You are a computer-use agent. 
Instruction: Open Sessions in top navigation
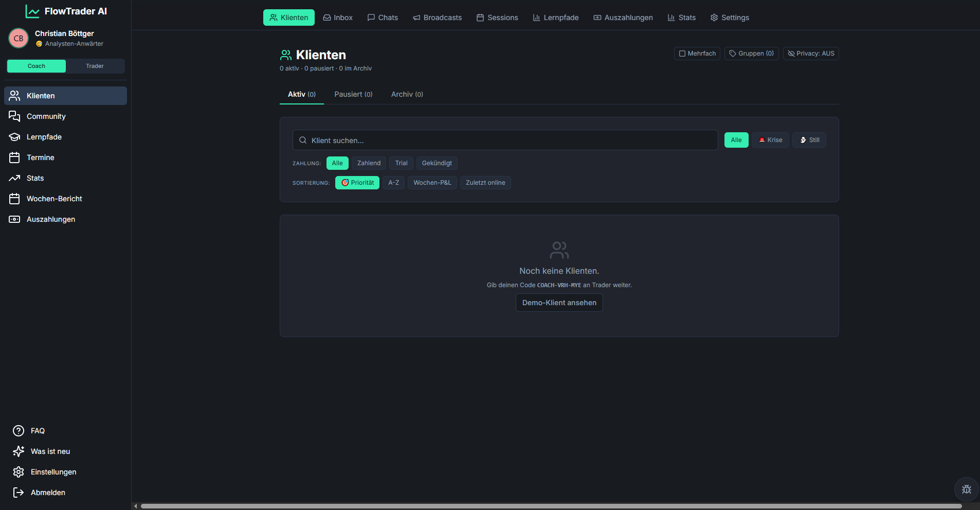click(x=497, y=17)
